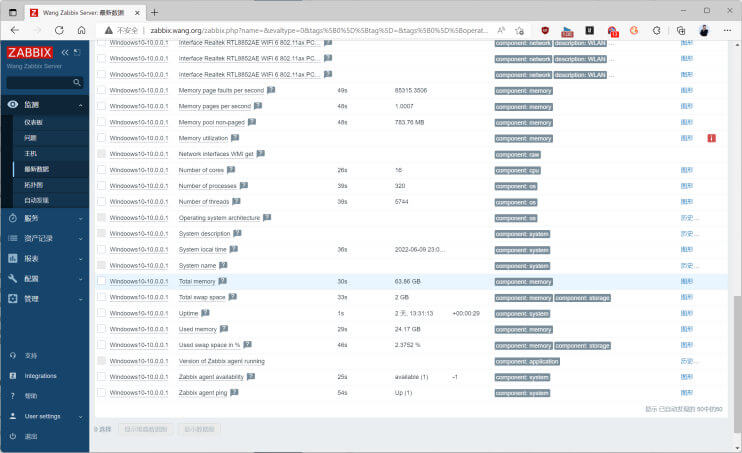742x453 pixels.
Task: Click component: storage tag in Total swap space row
Action: coord(583,298)
